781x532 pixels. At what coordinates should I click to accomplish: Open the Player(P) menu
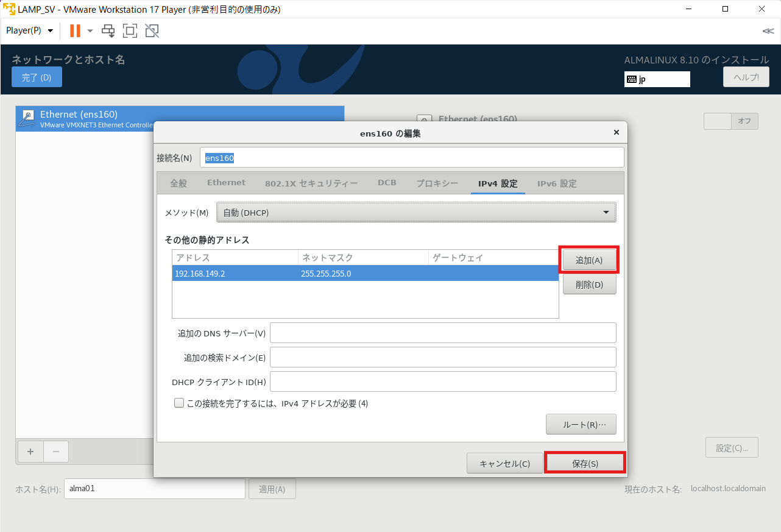click(x=30, y=30)
